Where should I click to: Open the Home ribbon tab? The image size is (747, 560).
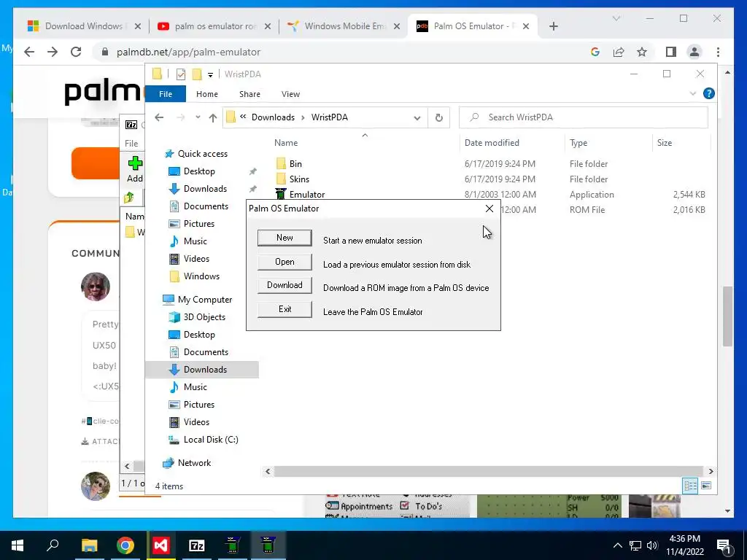(x=206, y=94)
